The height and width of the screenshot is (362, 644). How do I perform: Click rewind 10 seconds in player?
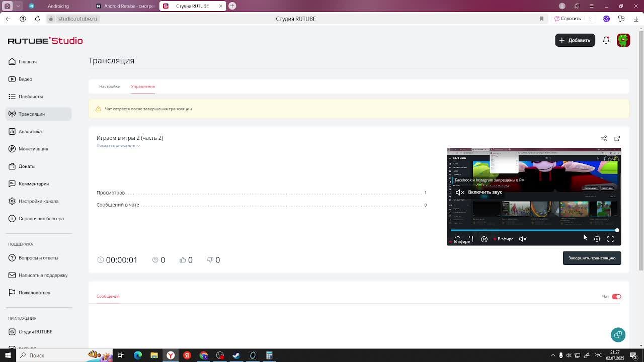pos(484,239)
